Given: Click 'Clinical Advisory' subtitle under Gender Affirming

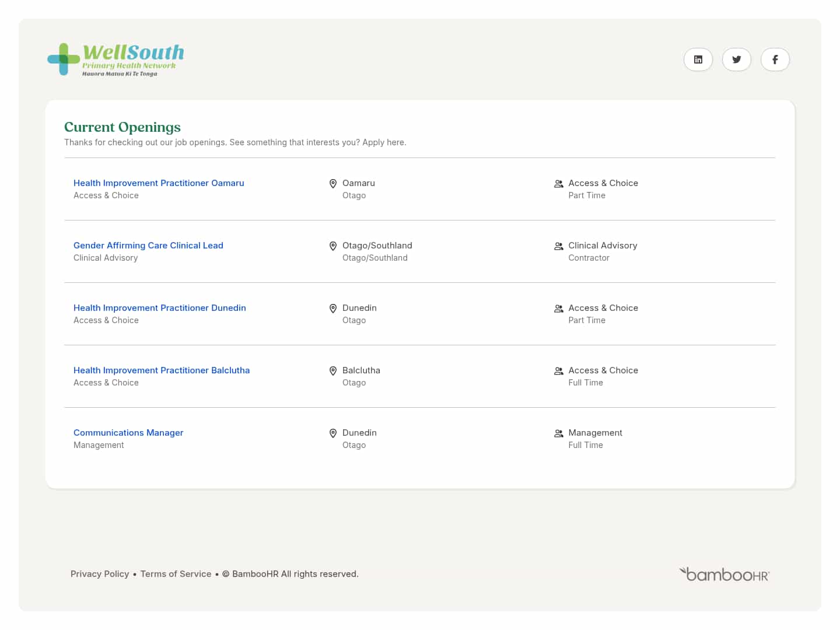Looking at the screenshot, I should pos(106,258).
